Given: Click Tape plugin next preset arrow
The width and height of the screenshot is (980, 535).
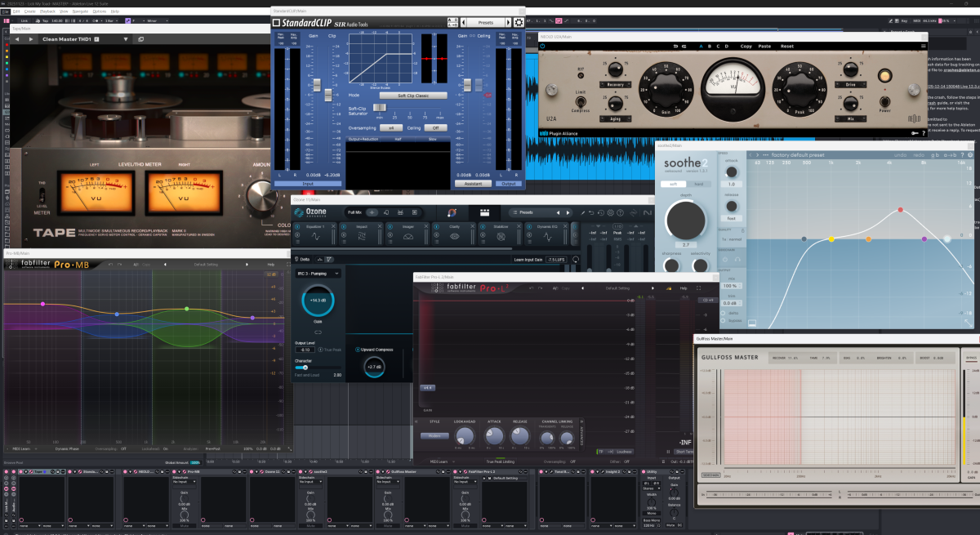Looking at the screenshot, I should (31, 39).
